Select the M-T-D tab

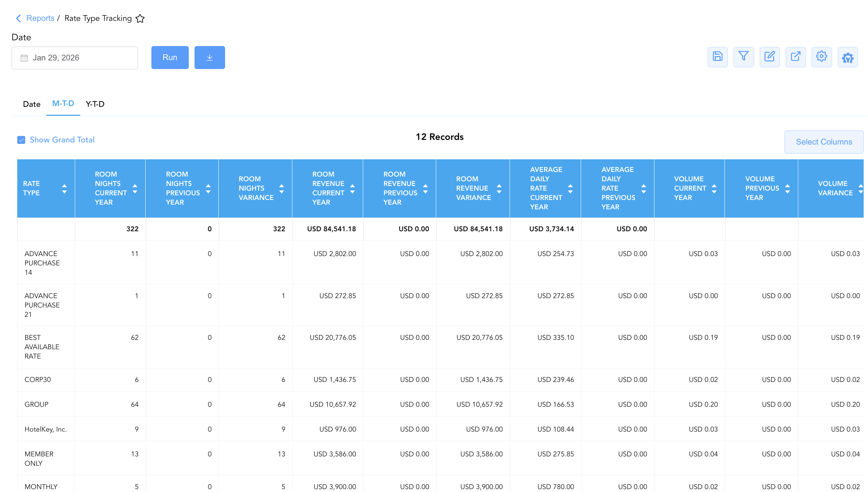coord(63,104)
